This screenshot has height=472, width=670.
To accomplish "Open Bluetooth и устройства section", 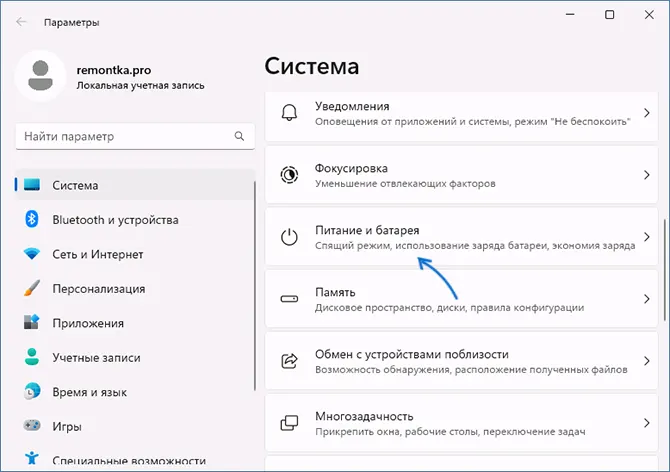I will coord(135,220).
